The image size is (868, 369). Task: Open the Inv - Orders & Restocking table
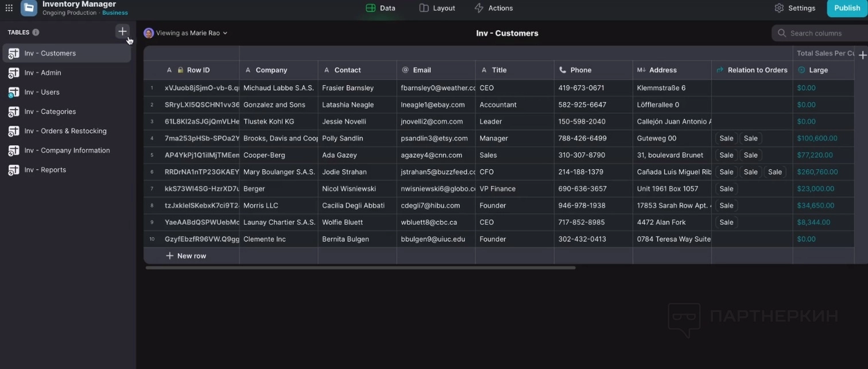[65, 131]
